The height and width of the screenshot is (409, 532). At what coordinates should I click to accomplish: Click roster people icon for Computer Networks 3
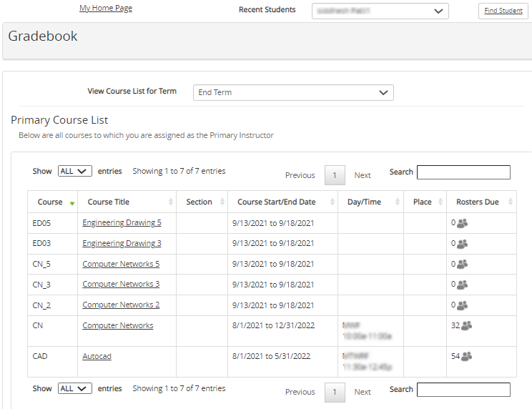click(462, 285)
